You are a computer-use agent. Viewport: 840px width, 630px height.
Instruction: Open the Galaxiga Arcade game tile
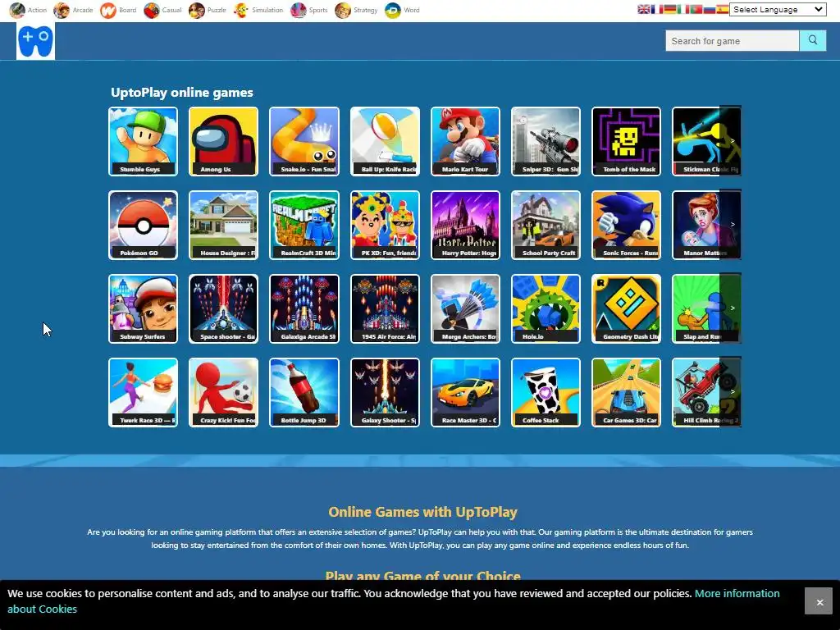304,308
